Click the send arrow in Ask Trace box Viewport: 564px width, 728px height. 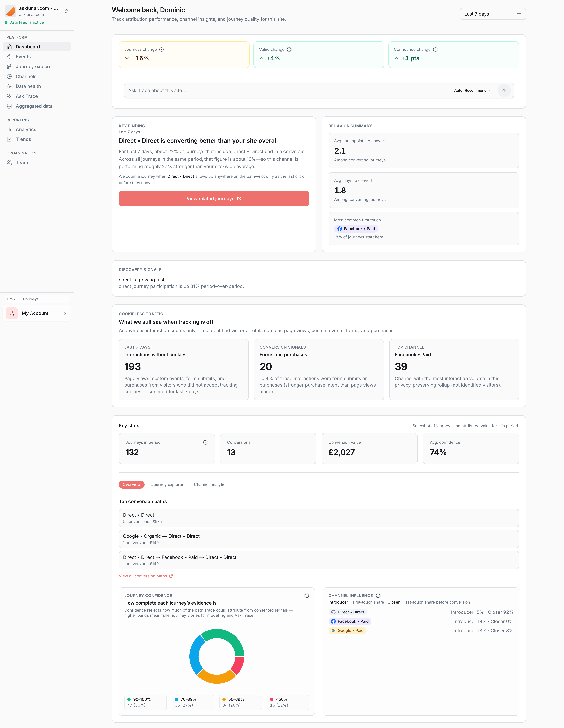pos(504,90)
